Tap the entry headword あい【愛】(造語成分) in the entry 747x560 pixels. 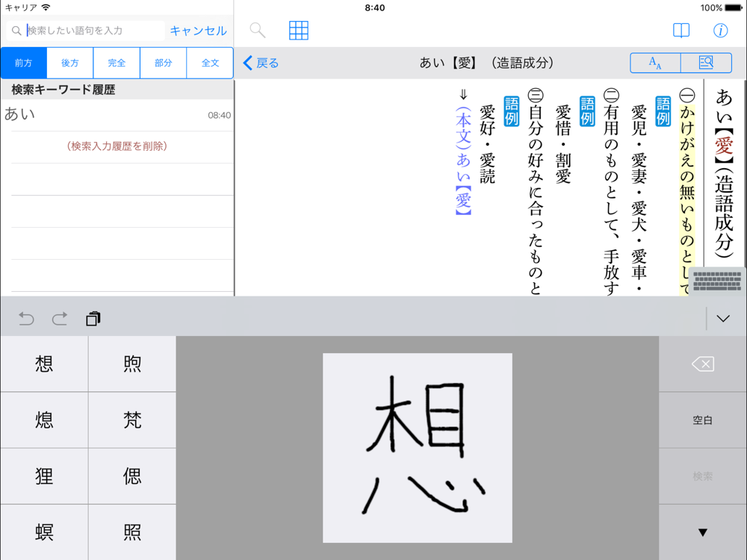[724, 173]
